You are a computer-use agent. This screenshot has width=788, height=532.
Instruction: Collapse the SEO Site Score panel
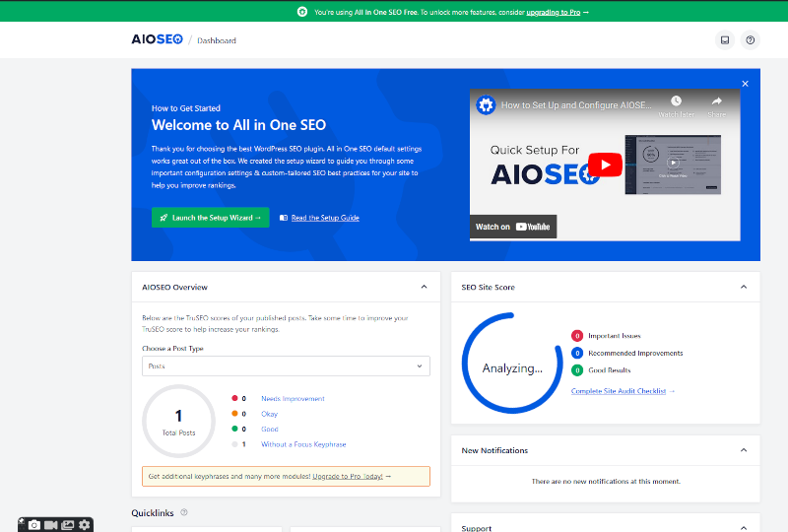tap(744, 287)
